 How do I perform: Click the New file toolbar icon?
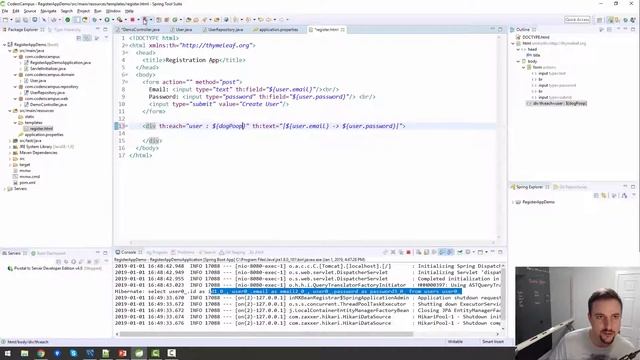coord(5,20)
